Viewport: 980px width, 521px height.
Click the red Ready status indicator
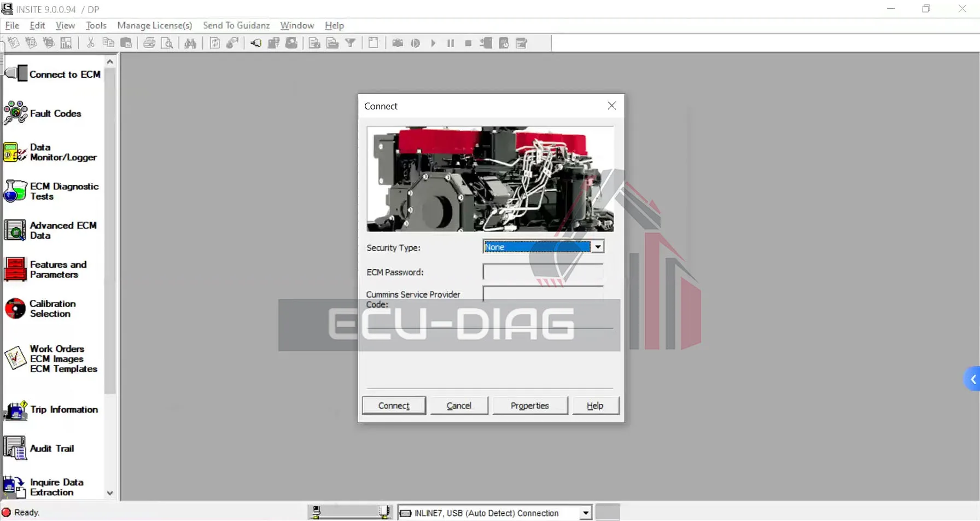7,512
